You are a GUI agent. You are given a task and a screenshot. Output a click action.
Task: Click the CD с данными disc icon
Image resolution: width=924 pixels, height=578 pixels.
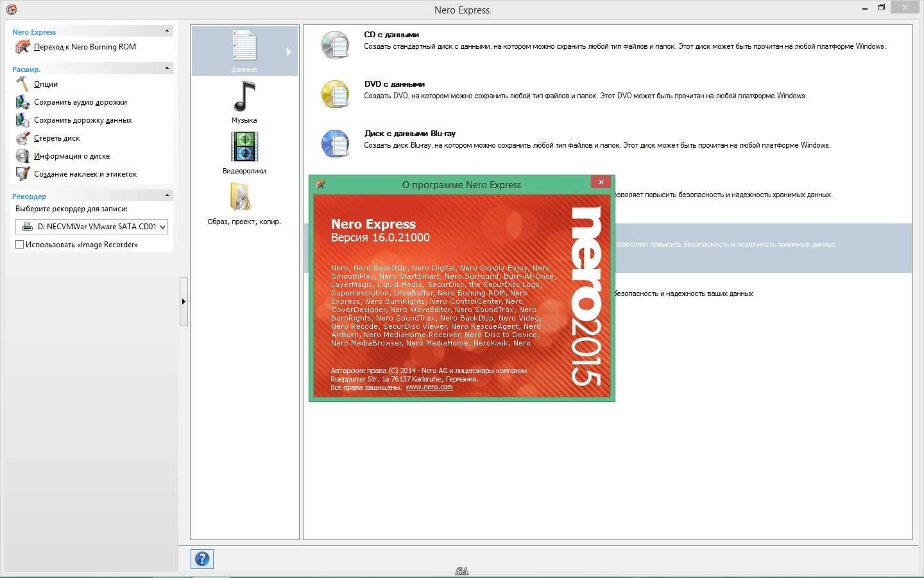pos(336,45)
